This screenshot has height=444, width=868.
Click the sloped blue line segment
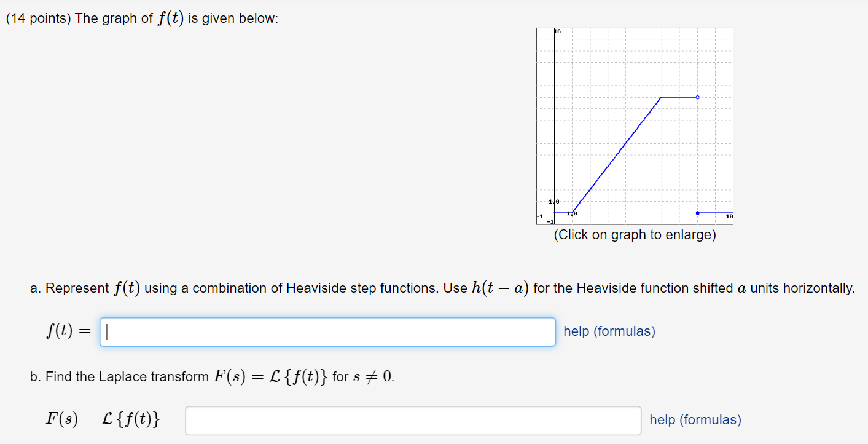[x=617, y=154]
